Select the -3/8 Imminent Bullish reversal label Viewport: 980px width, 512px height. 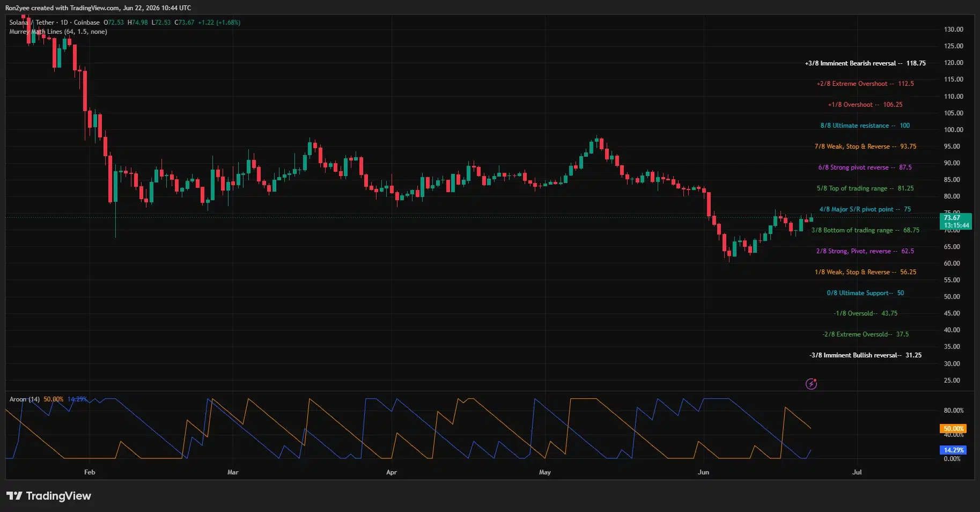coord(865,355)
